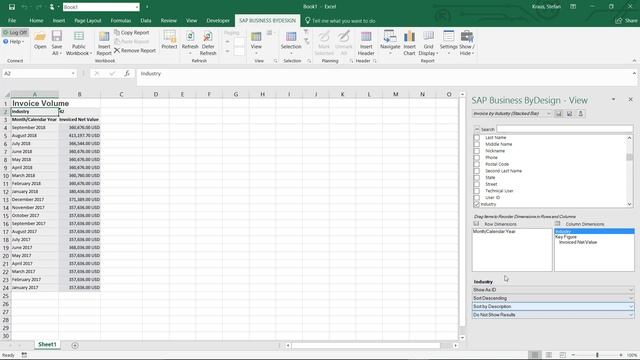Untick the Industry checkbox in the field list
This screenshot has width=640, height=360.
pyautogui.click(x=477, y=204)
